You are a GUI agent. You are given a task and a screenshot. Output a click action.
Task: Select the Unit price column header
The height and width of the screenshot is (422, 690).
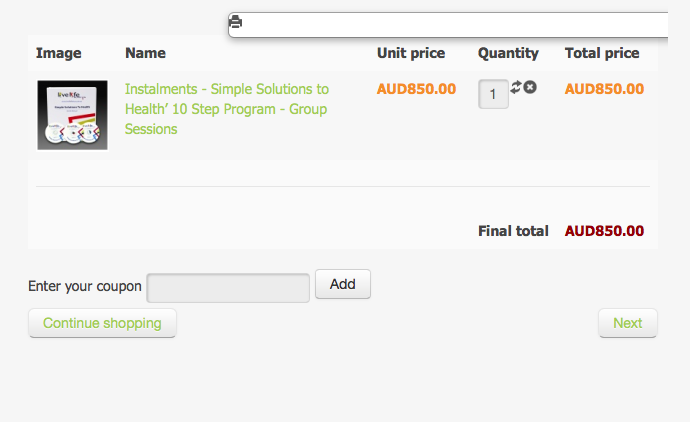click(411, 53)
